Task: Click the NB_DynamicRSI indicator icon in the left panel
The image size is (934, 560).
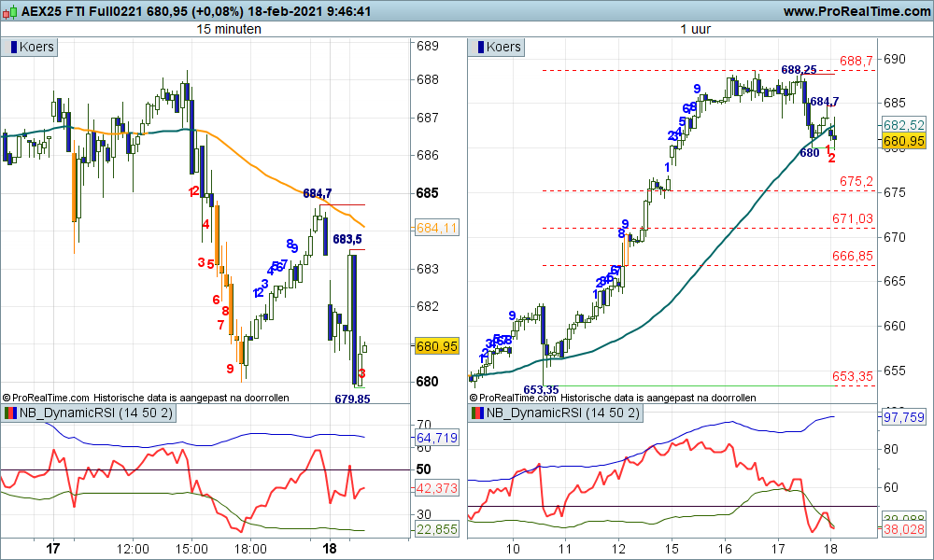Action: (x=10, y=413)
